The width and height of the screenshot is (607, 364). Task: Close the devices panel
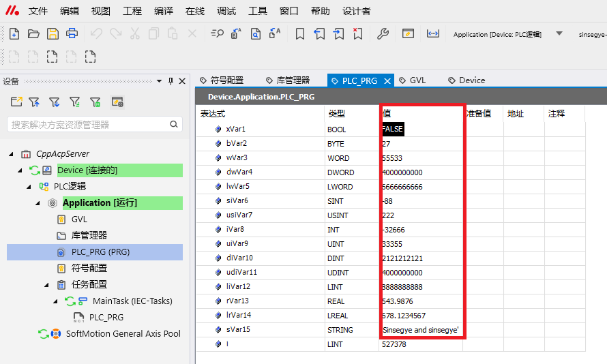(x=182, y=81)
